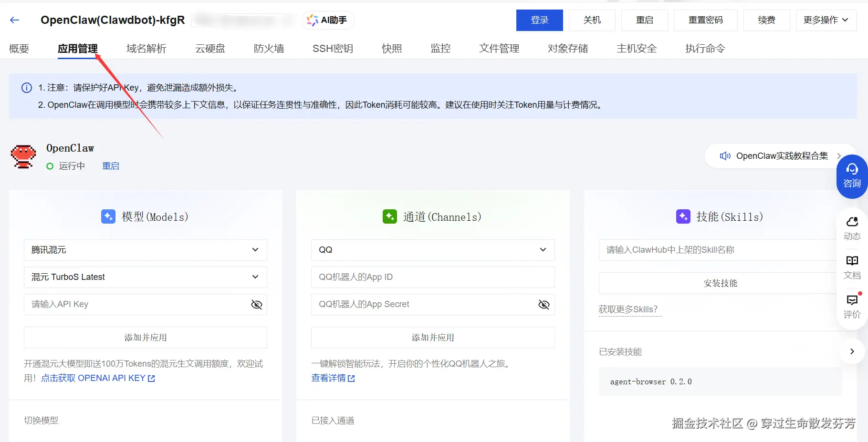
Task: Click the green 运行中 status indicator
Action: pos(50,166)
